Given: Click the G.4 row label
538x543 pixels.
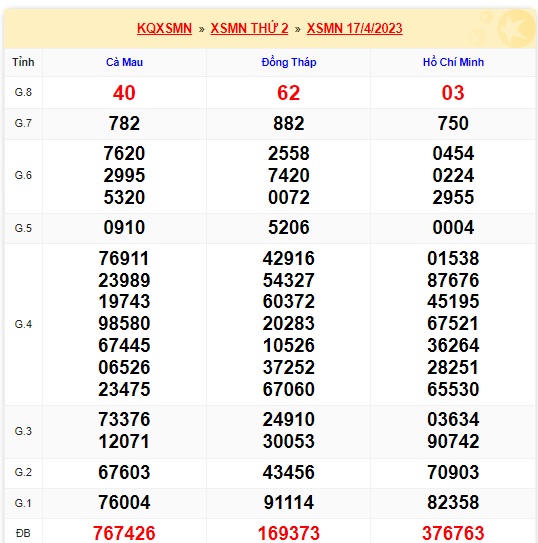Looking at the screenshot, I should tap(23, 324).
